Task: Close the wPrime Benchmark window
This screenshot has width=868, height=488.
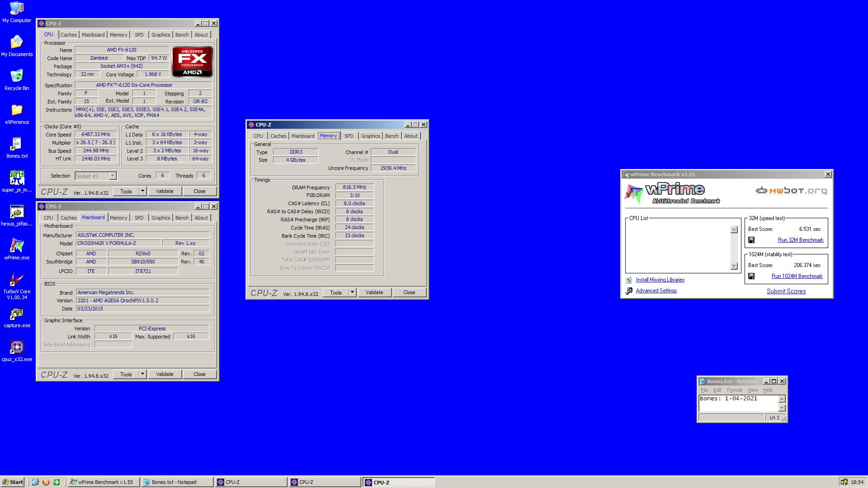Action: [x=828, y=174]
